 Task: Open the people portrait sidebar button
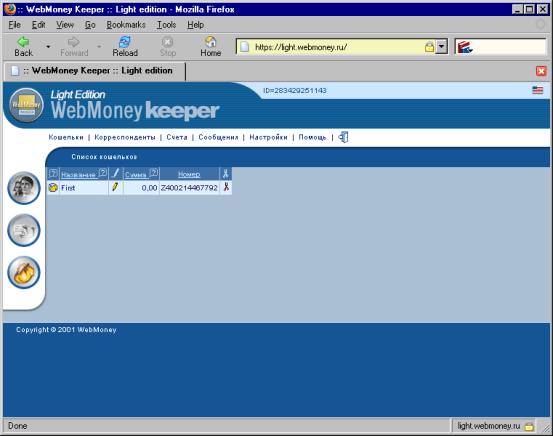click(24, 188)
